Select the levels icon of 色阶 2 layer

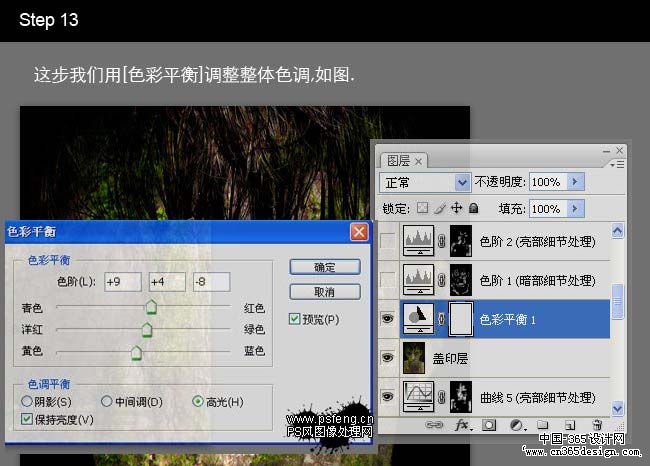click(x=419, y=241)
